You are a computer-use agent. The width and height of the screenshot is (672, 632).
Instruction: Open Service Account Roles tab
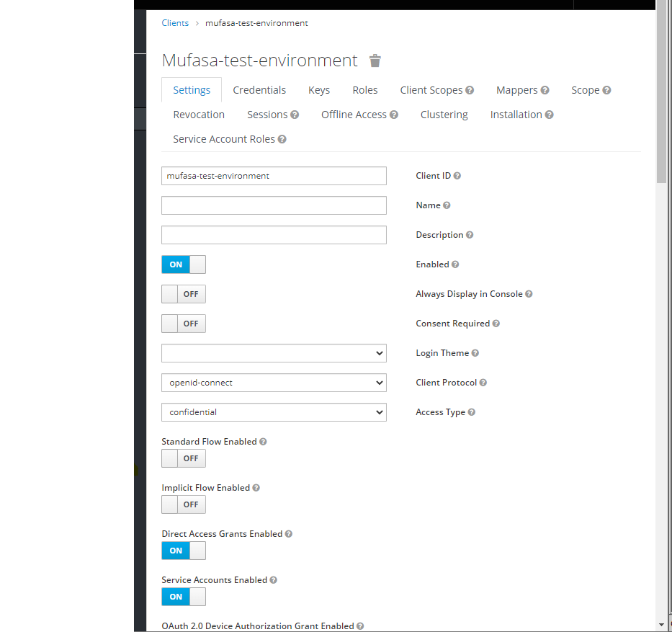tap(224, 139)
